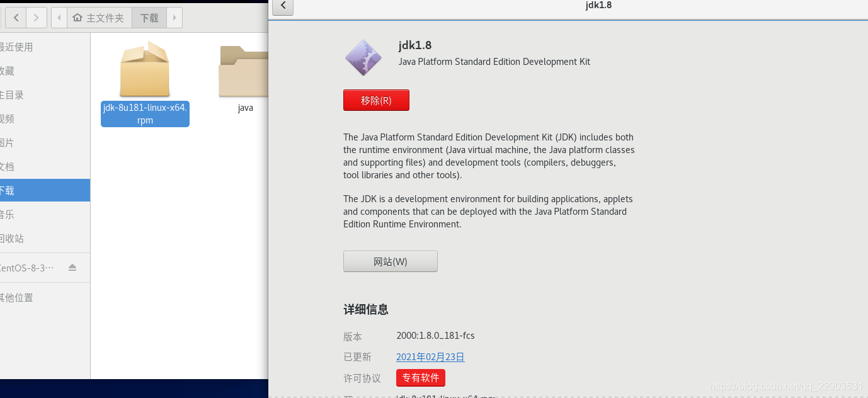Click the jdk1.8 application icon

(x=363, y=58)
